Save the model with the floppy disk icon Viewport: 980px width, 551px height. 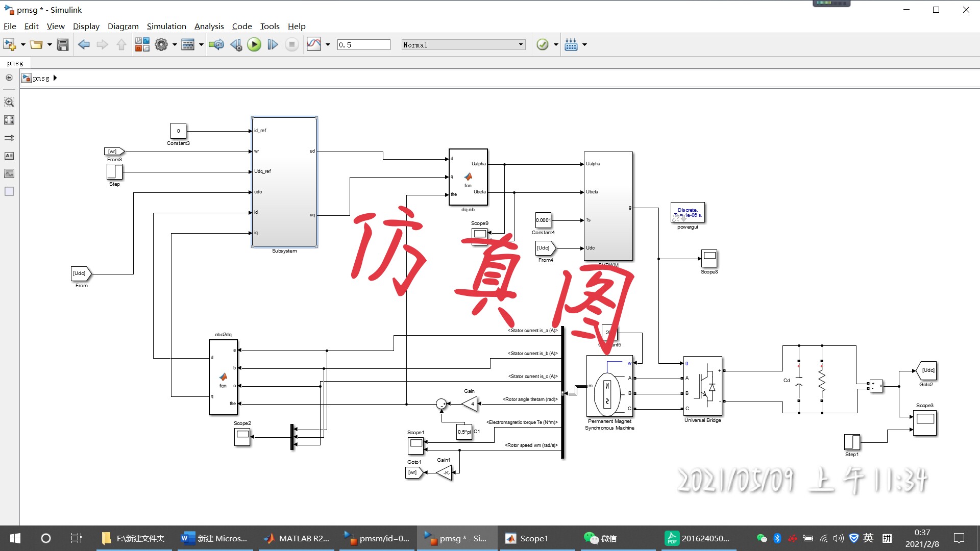(63, 45)
